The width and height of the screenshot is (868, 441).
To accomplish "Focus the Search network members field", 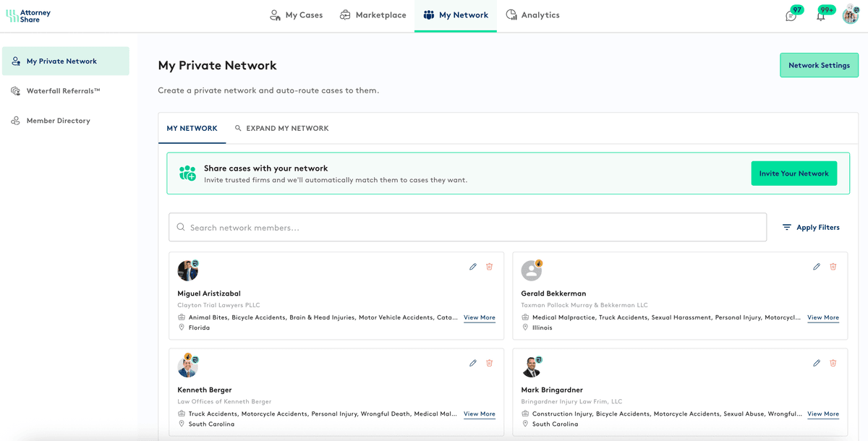I will tap(467, 227).
